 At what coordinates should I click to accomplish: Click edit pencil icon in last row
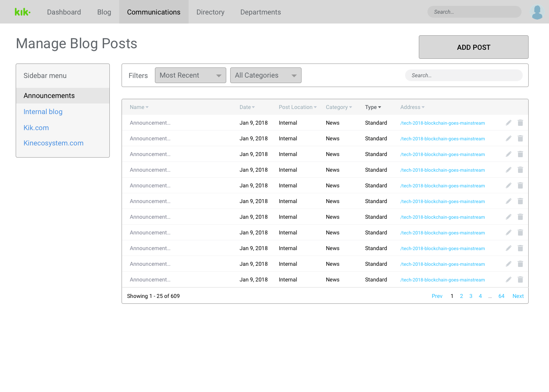click(x=509, y=279)
